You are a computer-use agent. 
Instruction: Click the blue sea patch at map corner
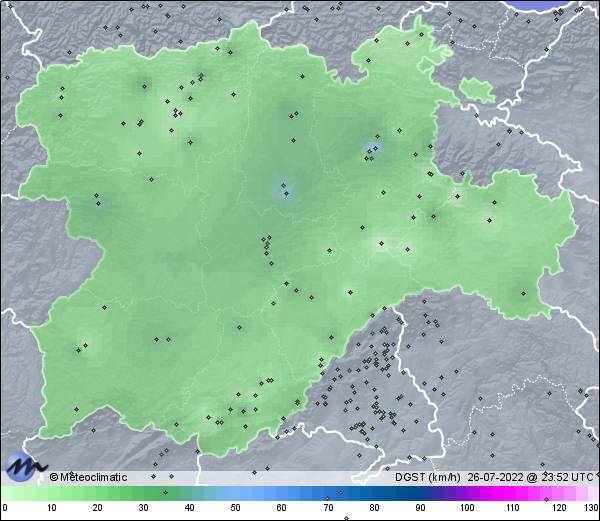(542, 6)
